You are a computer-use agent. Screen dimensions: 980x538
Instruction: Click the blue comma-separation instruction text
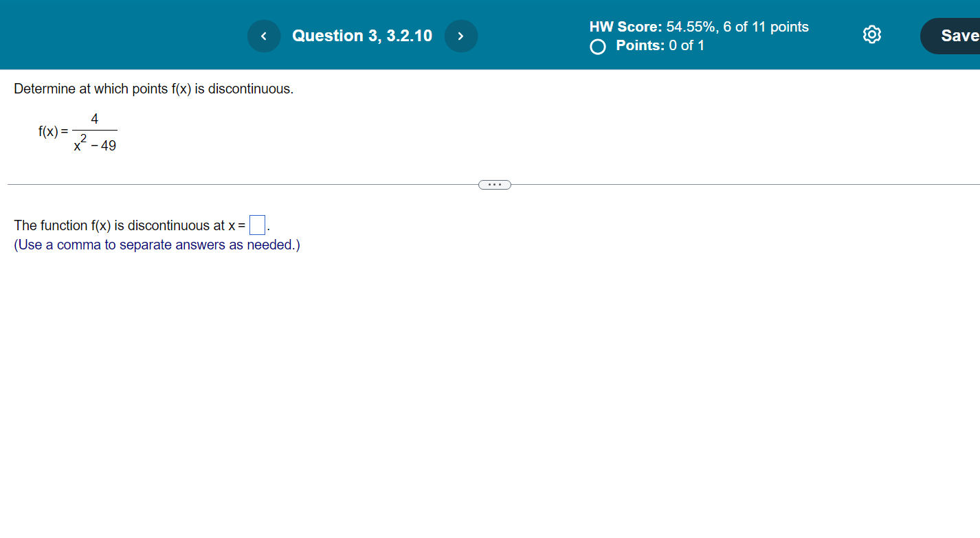pos(157,245)
